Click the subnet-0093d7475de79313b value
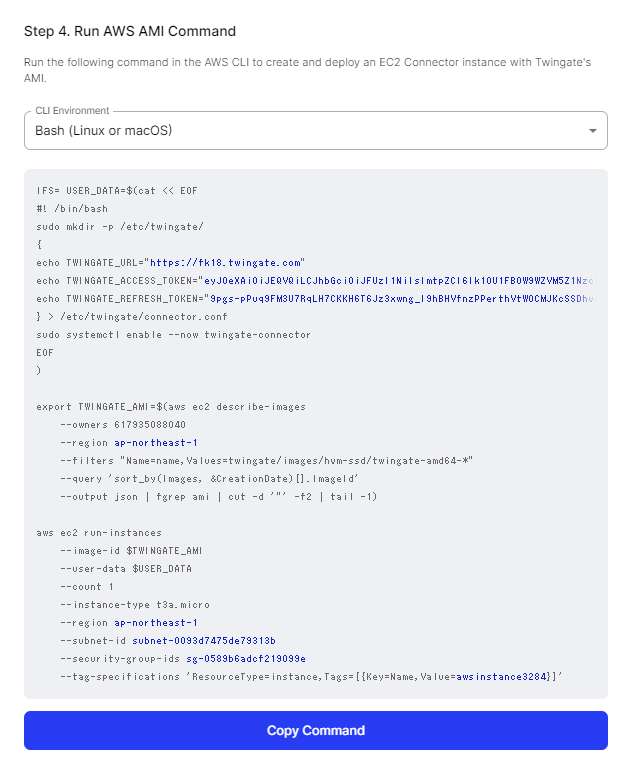Screen dimensions: 628x770 pos(204,641)
